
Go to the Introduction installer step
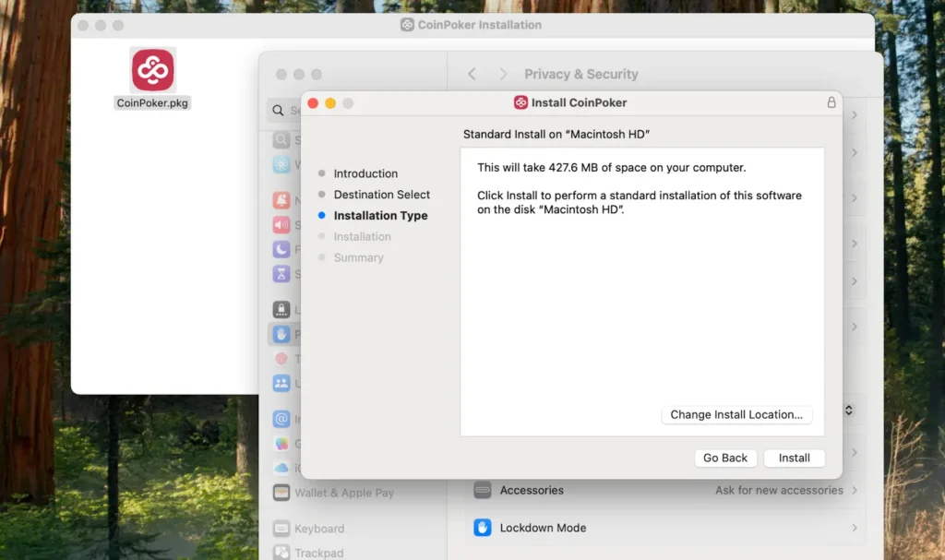click(365, 173)
